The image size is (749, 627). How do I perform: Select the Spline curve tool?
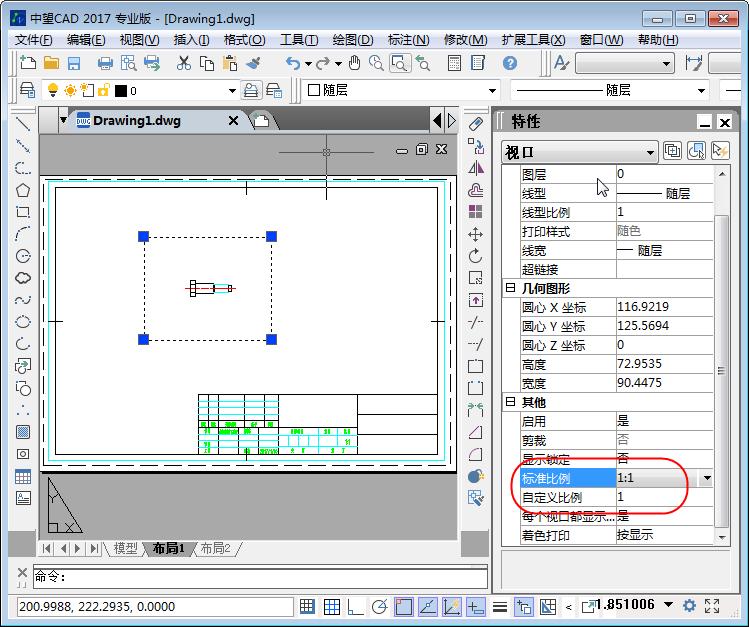pos(22,299)
